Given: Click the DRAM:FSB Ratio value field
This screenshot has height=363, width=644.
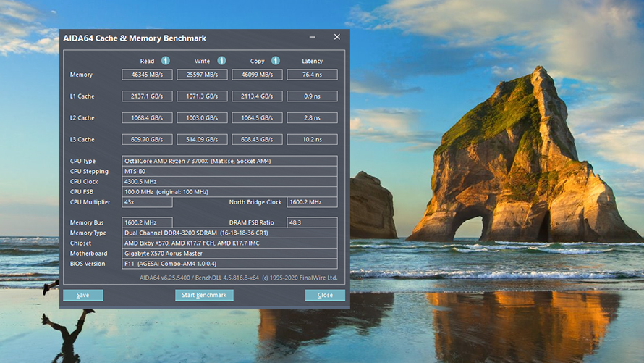Looking at the screenshot, I should click(x=312, y=222).
